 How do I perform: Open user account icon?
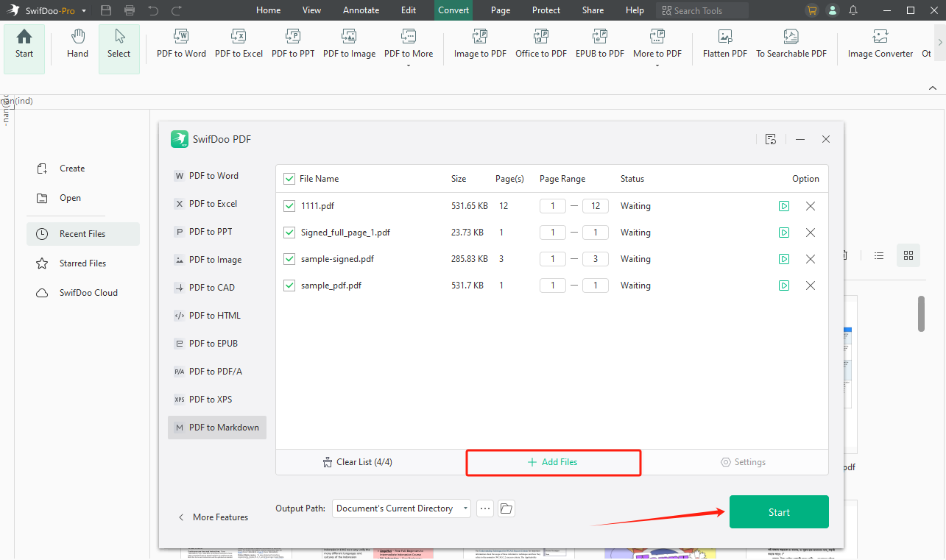pyautogui.click(x=833, y=10)
